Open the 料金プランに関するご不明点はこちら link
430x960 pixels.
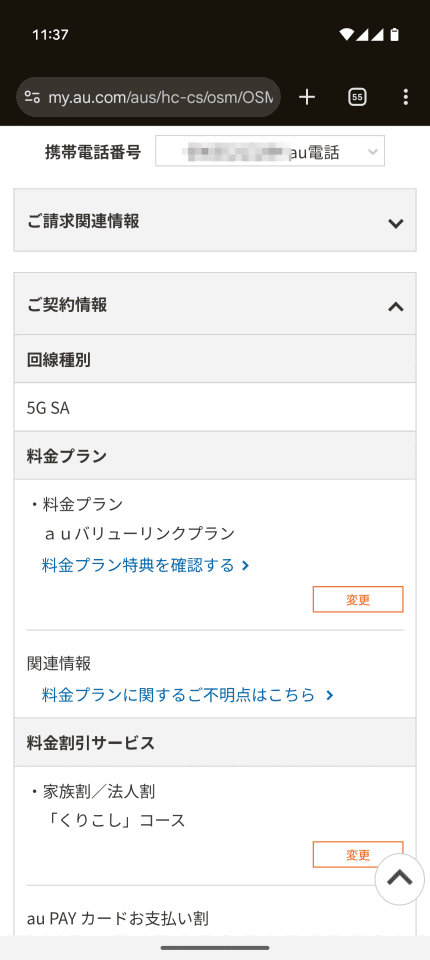pyautogui.click(x=178, y=695)
